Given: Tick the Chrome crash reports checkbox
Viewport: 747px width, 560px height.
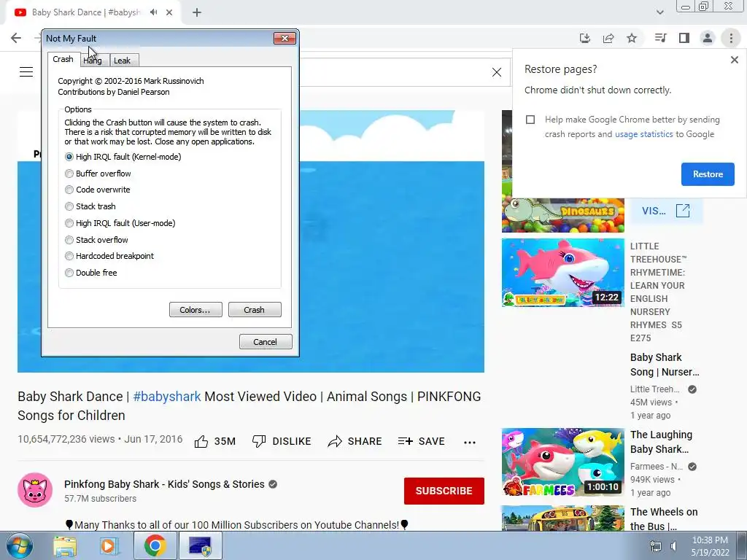Looking at the screenshot, I should (x=530, y=120).
